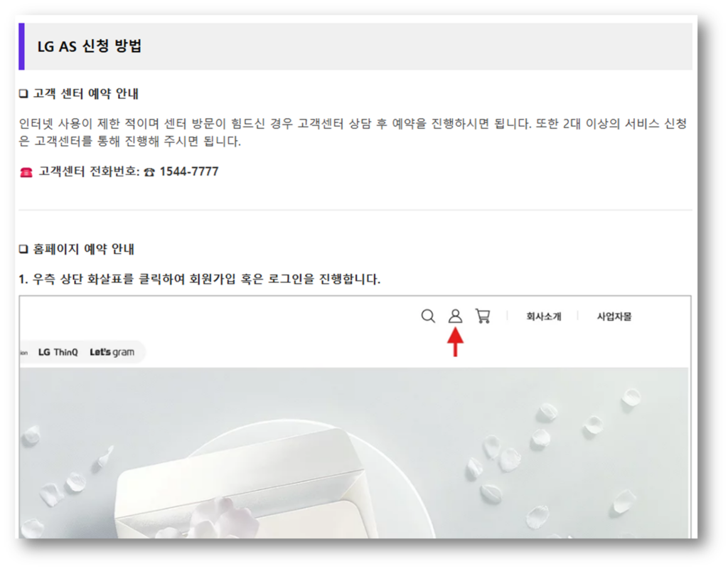Image resolution: width=728 pixels, height=569 pixels.
Task: Click the phone number 1544-7777
Action: point(189,172)
